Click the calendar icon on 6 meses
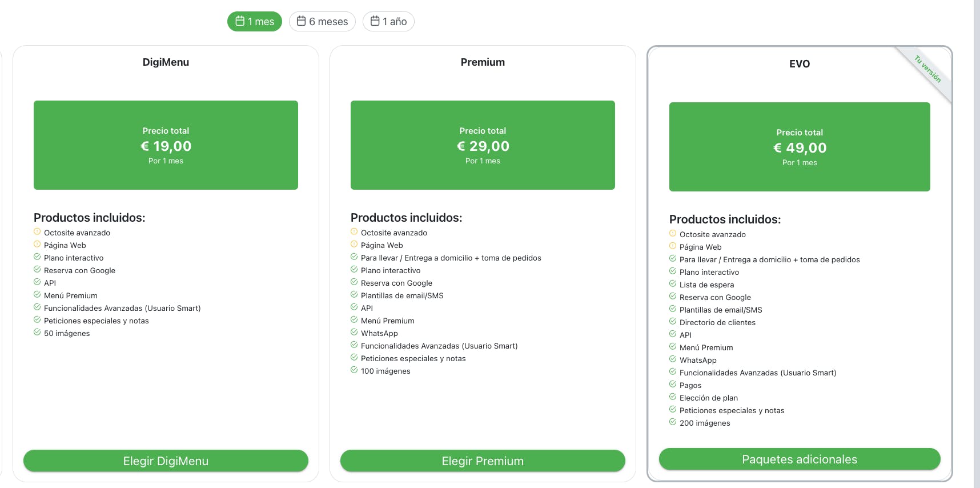This screenshot has width=980, height=488. click(x=302, y=21)
